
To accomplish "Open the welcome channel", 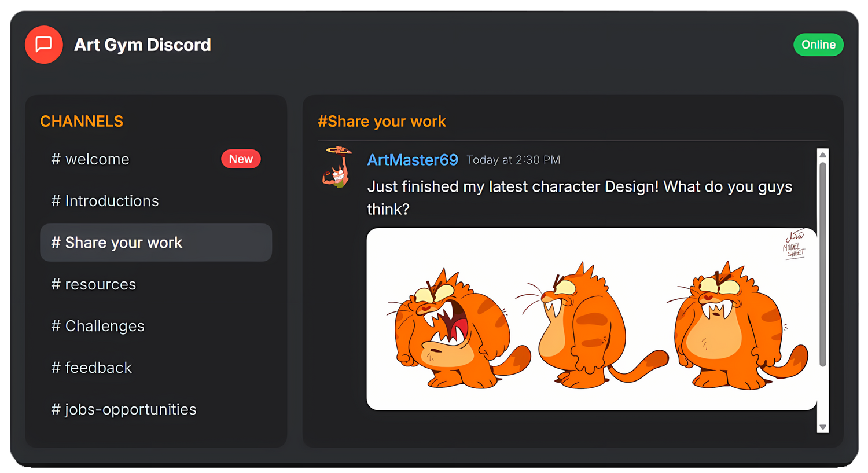I will (97, 159).
